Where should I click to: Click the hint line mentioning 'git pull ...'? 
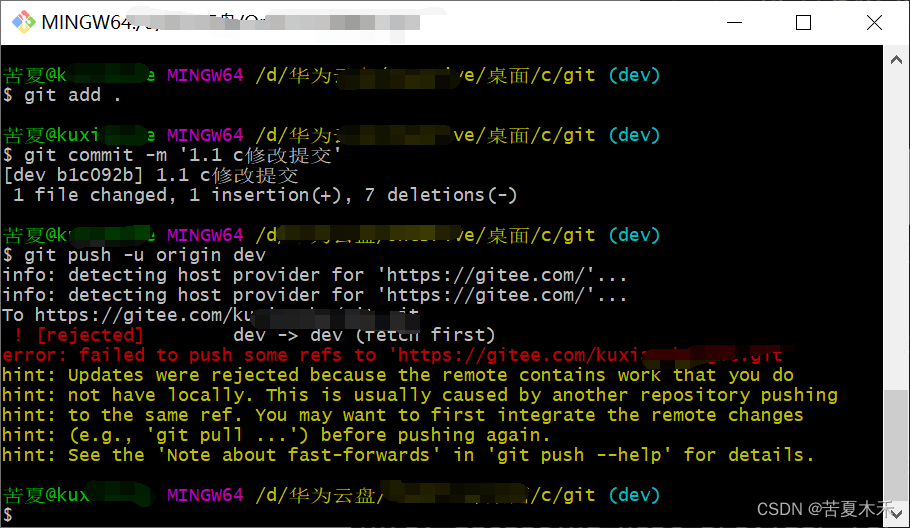276,435
